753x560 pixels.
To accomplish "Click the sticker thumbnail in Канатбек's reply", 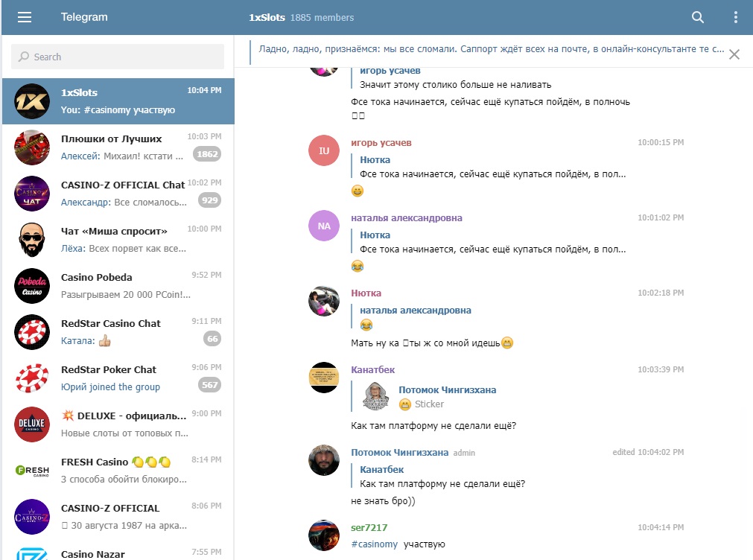I will click(375, 396).
